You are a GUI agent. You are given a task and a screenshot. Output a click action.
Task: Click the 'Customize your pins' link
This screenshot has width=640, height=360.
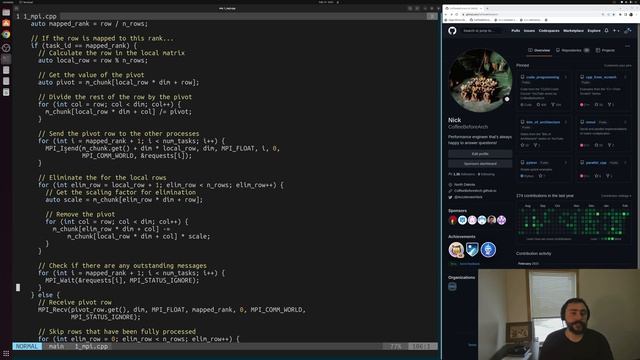tap(618, 66)
